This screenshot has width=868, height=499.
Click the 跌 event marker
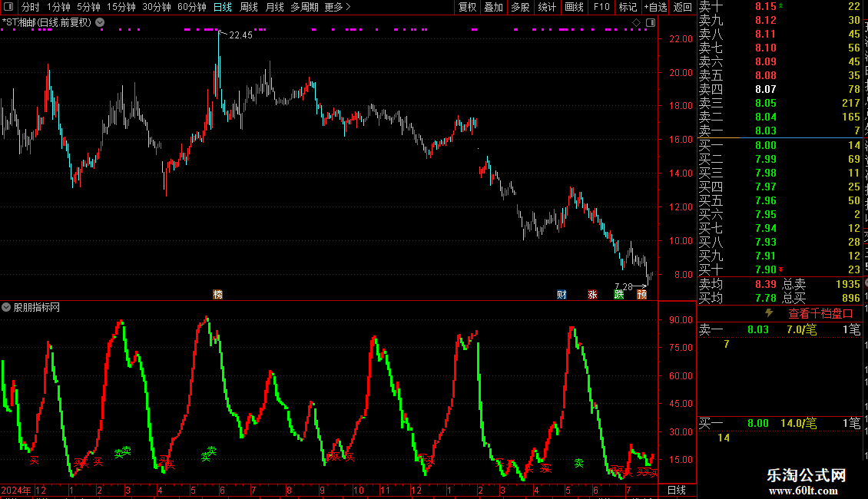click(619, 294)
